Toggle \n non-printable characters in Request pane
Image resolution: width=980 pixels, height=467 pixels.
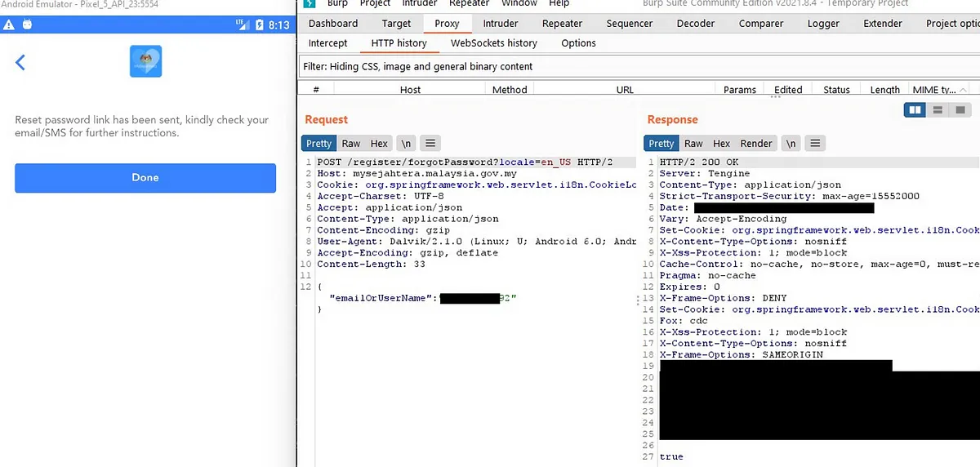407,144
